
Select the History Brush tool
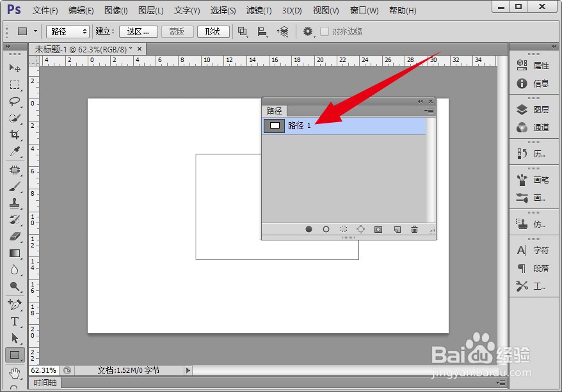15,220
